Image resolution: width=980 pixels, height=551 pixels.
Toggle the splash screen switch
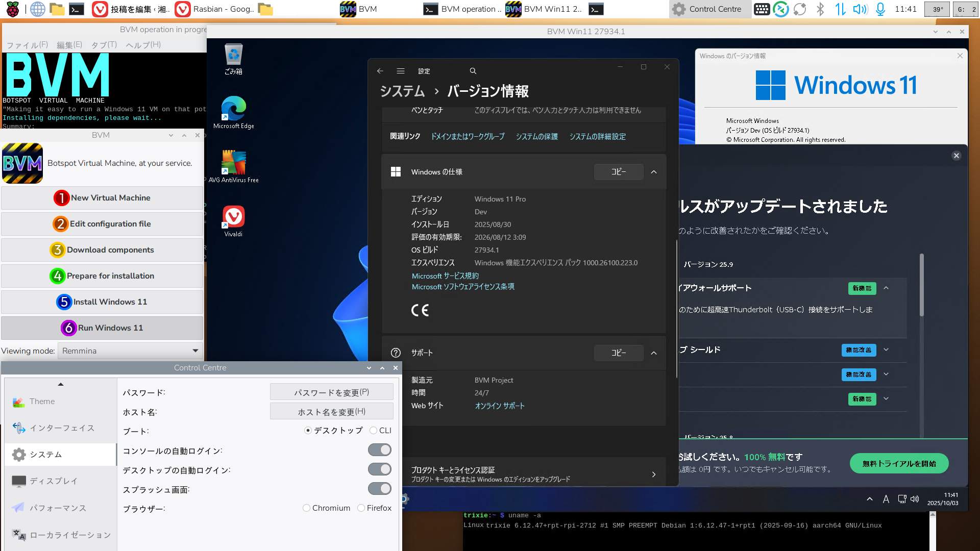tap(379, 489)
